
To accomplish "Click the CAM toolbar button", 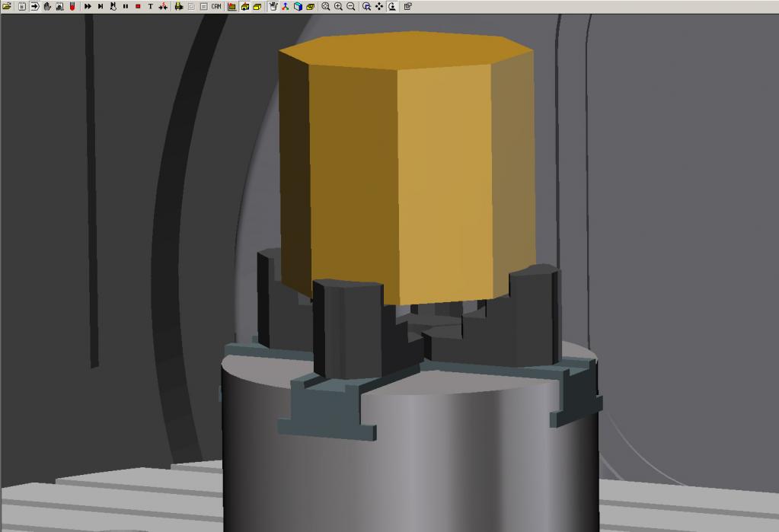I will [x=216, y=6].
